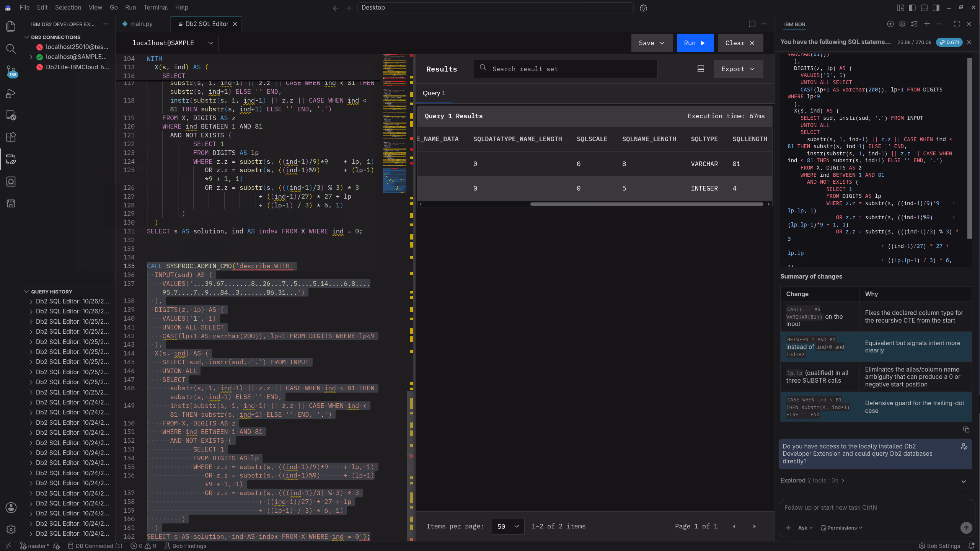Click the copy response icon in BOB

(966, 430)
